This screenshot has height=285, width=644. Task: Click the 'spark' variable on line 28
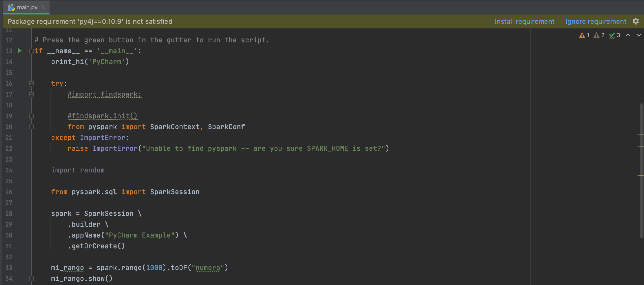61,213
